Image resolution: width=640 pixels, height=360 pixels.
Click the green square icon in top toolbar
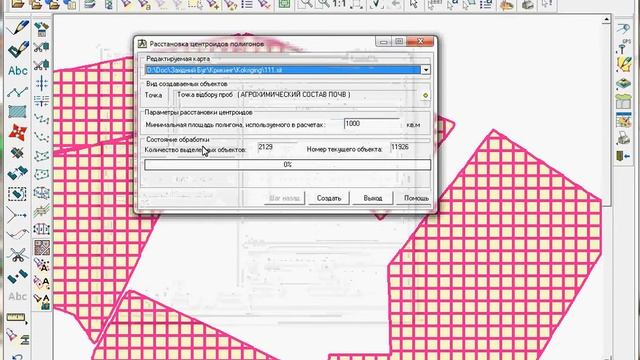(x=284, y=4)
